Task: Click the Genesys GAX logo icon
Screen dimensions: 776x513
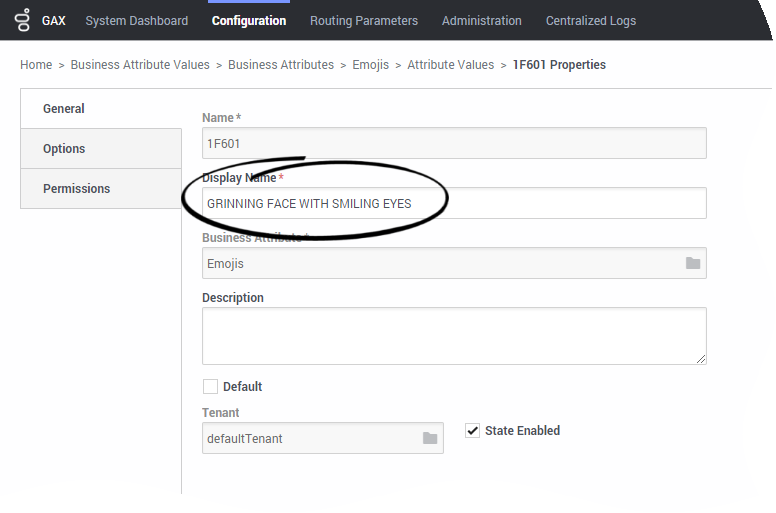Action: 22,20
